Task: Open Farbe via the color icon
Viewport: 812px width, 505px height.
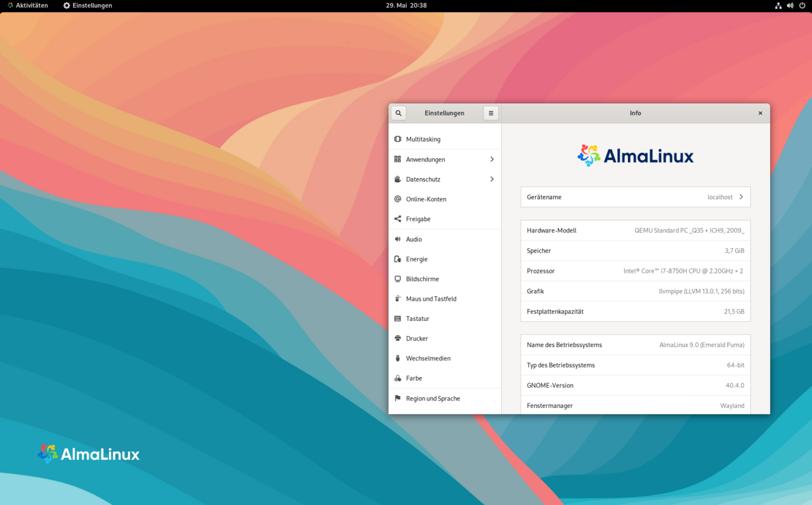Action: (x=398, y=378)
